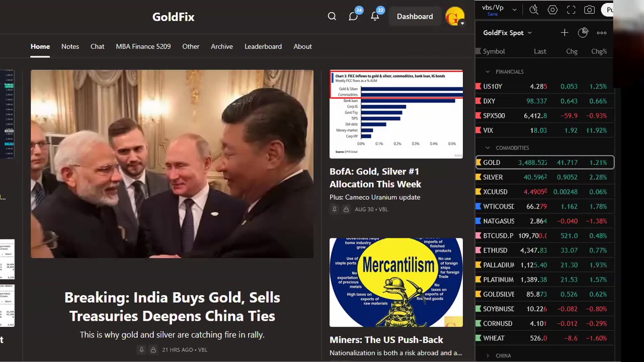This screenshot has width=644, height=362.
Task: Select the VIX watchlist row
Action: pyautogui.click(x=544, y=130)
